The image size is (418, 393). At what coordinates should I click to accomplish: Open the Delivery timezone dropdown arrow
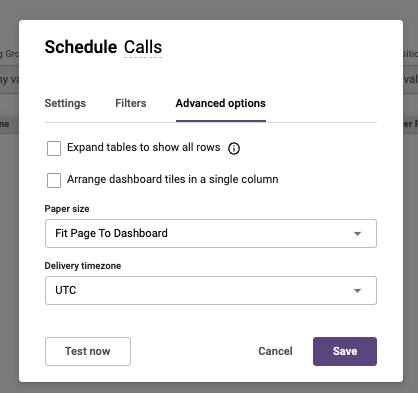(357, 291)
